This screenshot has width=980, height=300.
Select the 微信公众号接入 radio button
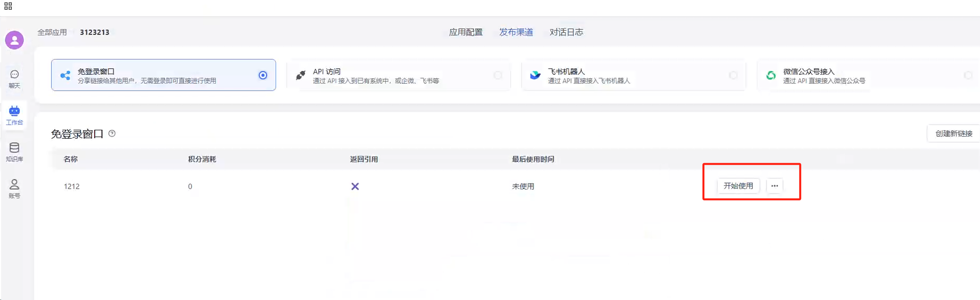968,75
